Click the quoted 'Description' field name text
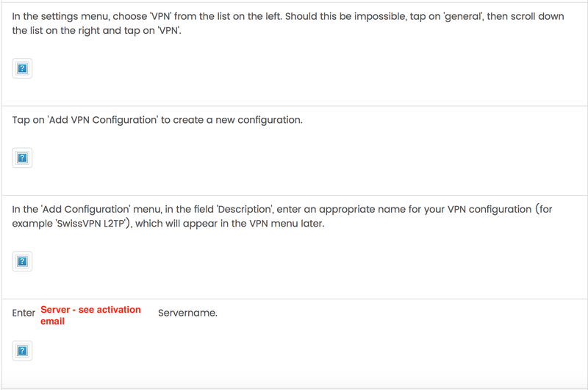The height and width of the screenshot is (390, 588). (245, 210)
